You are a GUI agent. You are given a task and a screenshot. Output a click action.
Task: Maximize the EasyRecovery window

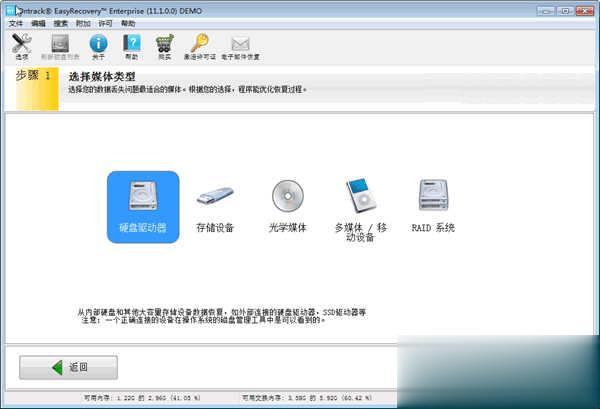coord(565,11)
